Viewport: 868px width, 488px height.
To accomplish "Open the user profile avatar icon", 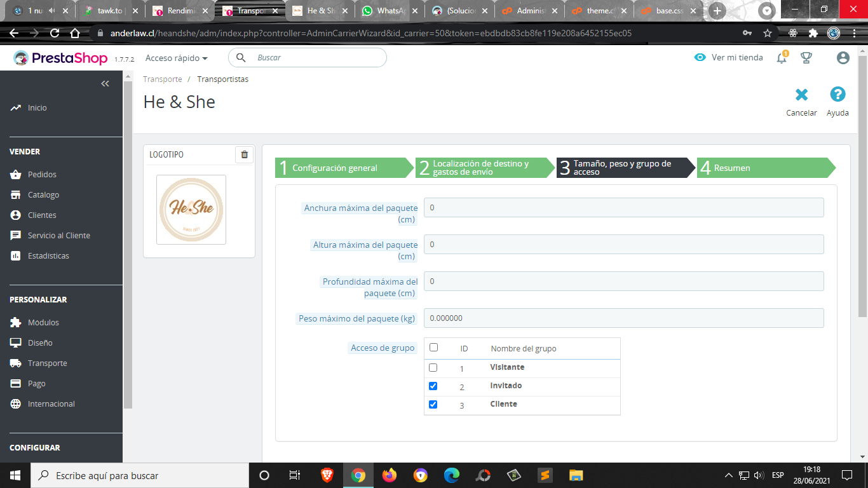I will pyautogui.click(x=843, y=58).
